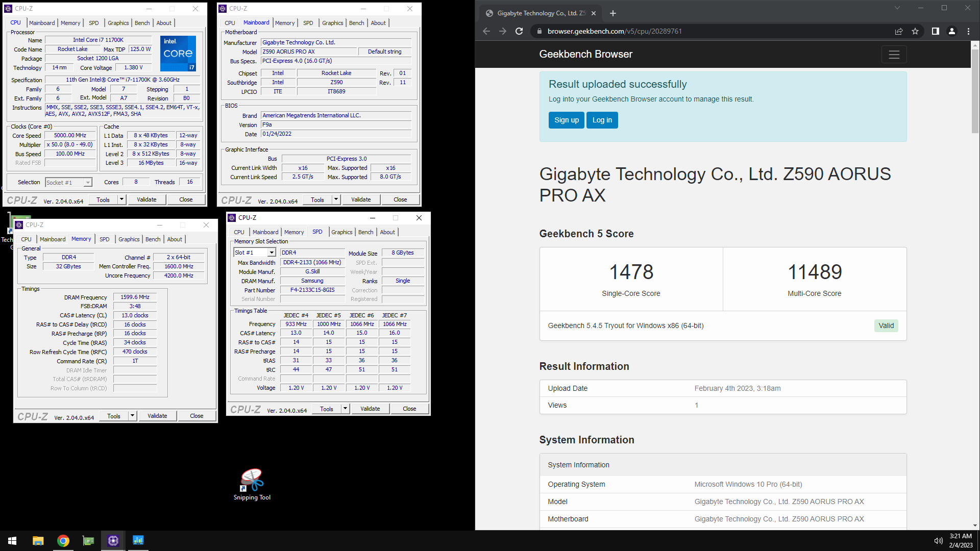Image resolution: width=980 pixels, height=551 pixels.
Task: Select the 1478 single-core score
Action: (x=631, y=272)
